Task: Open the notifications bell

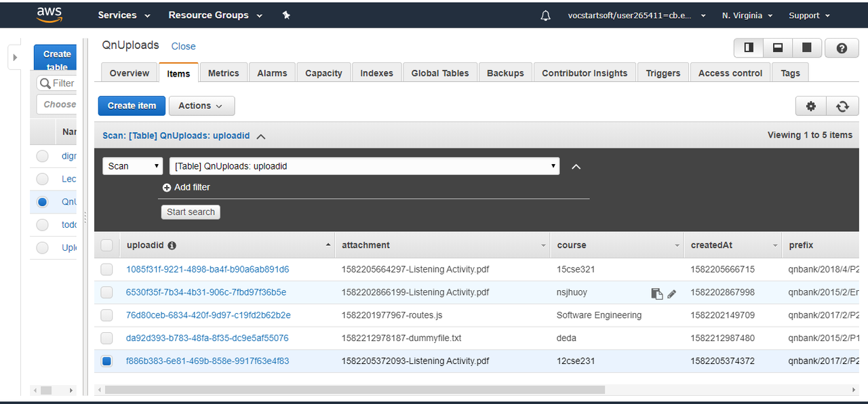Action: 546,16
